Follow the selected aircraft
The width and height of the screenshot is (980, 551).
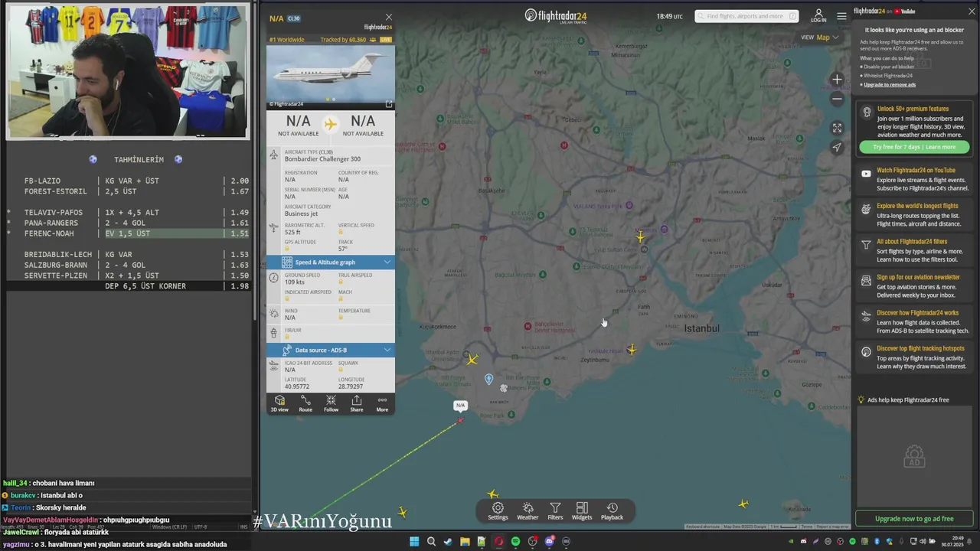point(331,403)
